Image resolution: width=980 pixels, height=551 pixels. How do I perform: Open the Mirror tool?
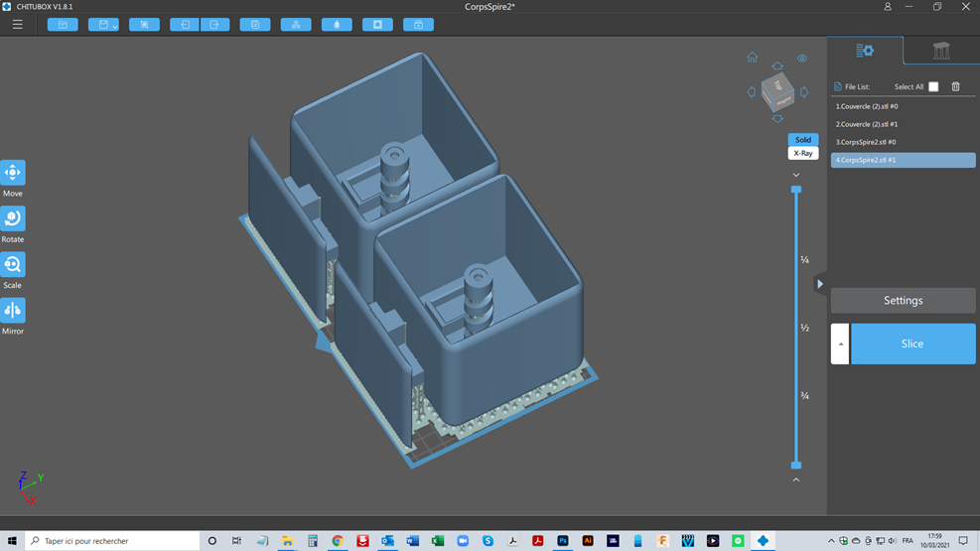coord(13,311)
